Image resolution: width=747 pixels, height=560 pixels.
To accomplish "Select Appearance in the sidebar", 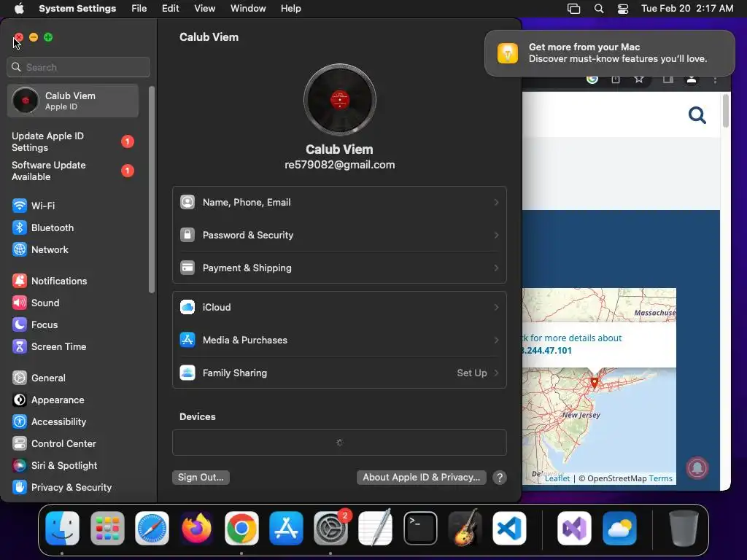I will 48,400.
